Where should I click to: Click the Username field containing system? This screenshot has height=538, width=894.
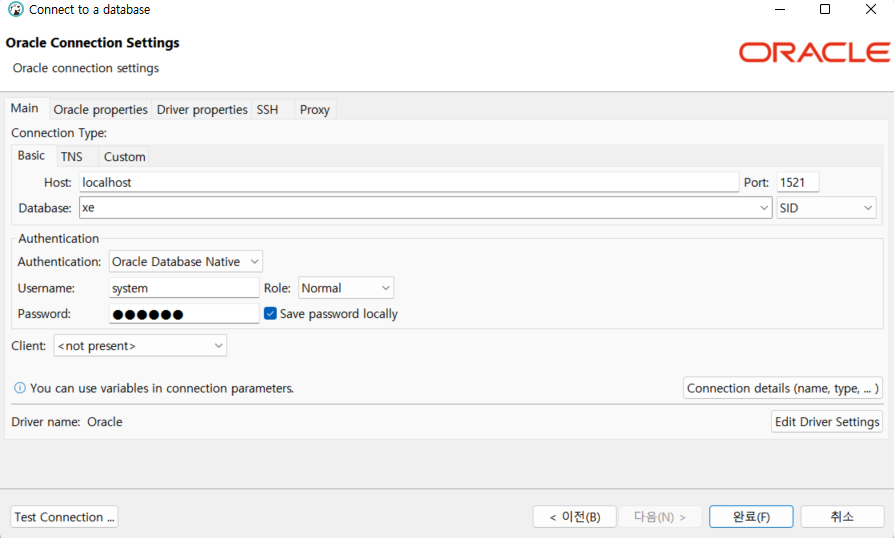tap(184, 288)
